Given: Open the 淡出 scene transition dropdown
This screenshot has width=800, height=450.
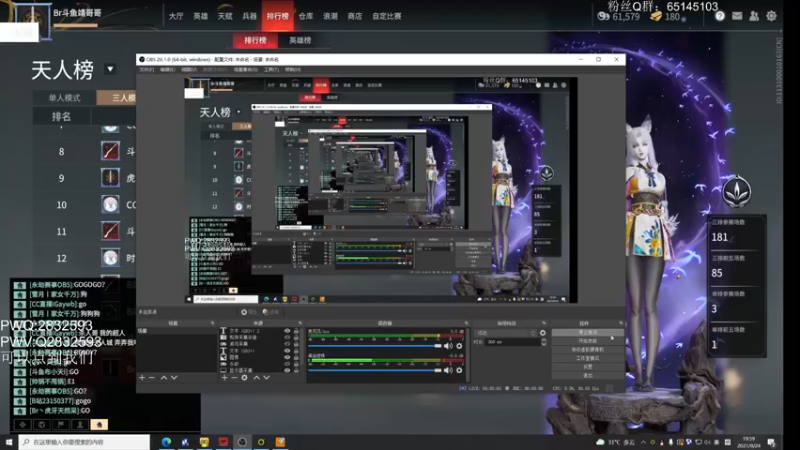Looking at the screenshot, I should (505, 333).
